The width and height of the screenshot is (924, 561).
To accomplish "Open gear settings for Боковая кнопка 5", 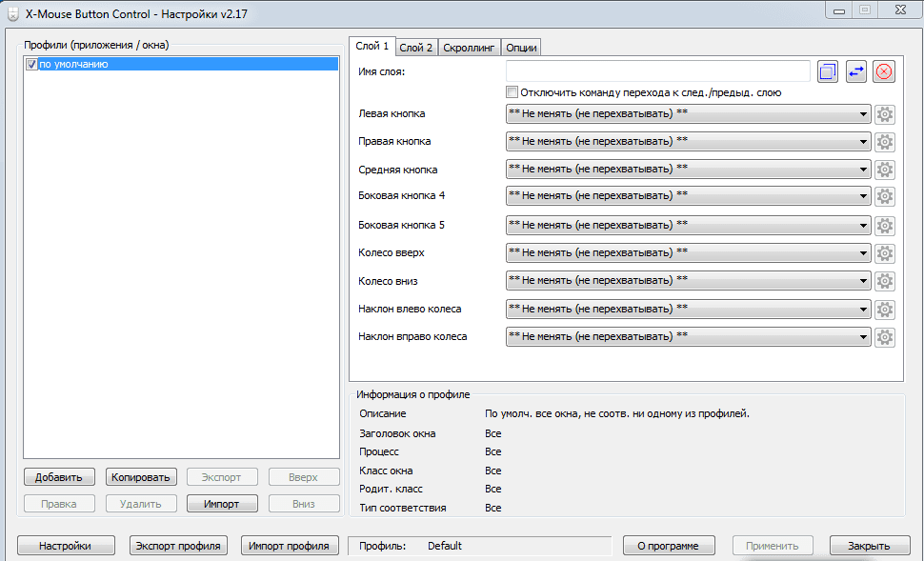I will (885, 226).
